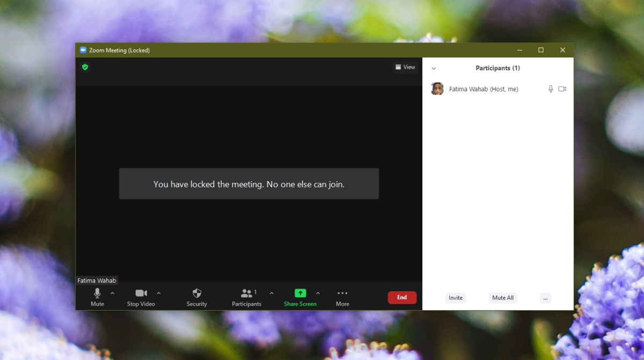Open the More options menu
The height and width of the screenshot is (360, 644).
click(342, 297)
